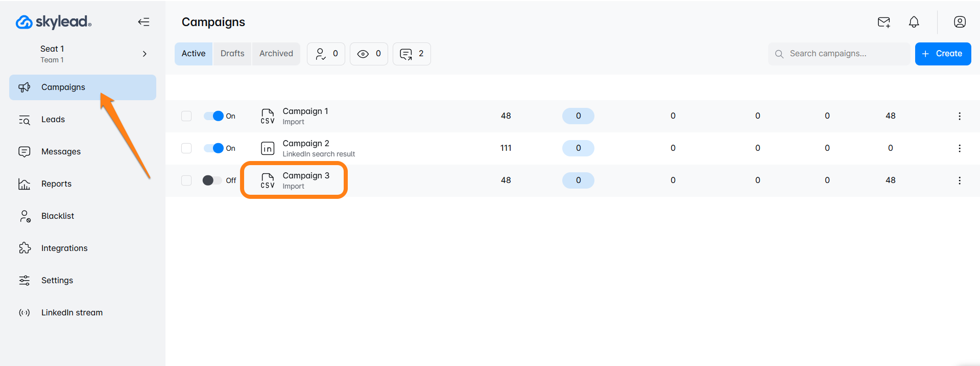This screenshot has height=366, width=980.
Task: Check the Campaign 2 row checkbox
Action: [186, 148]
